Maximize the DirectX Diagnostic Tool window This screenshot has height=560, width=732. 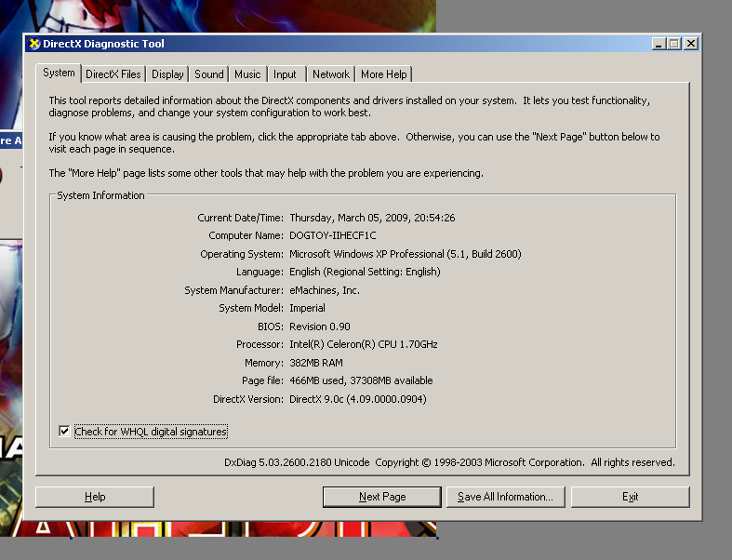click(x=673, y=44)
